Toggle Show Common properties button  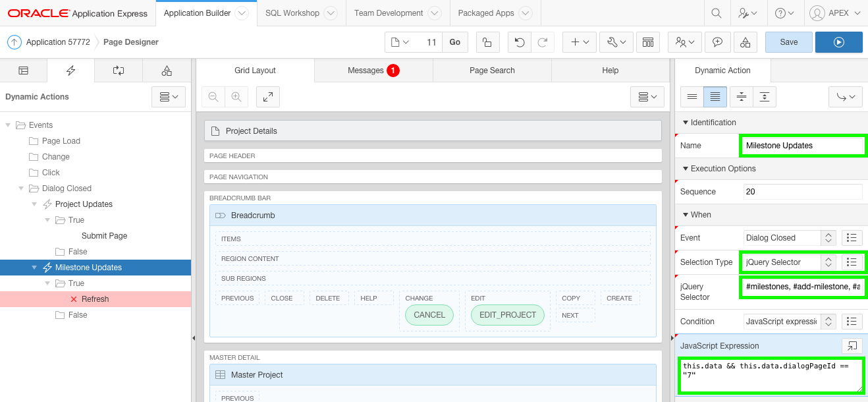(x=692, y=97)
